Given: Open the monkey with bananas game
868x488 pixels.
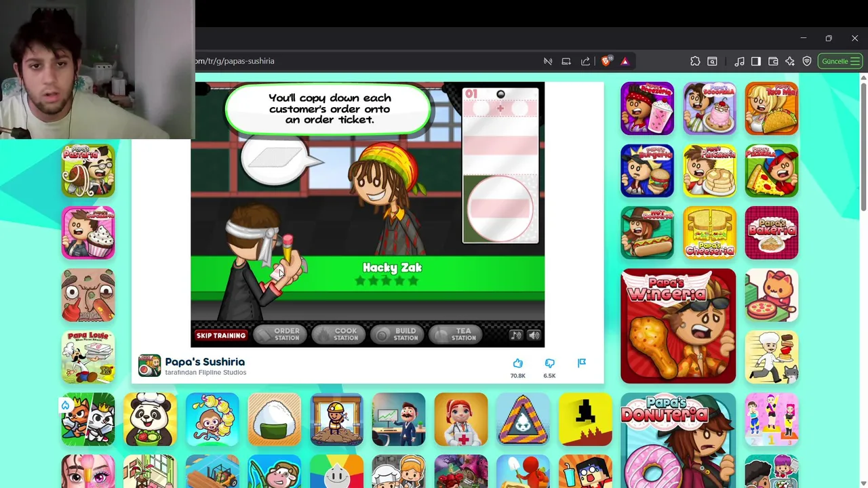Looking at the screenshot, I should click(212, 420).
